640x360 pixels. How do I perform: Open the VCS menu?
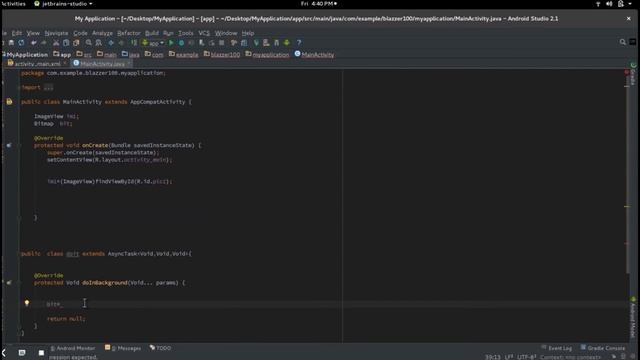coord(204,33)
